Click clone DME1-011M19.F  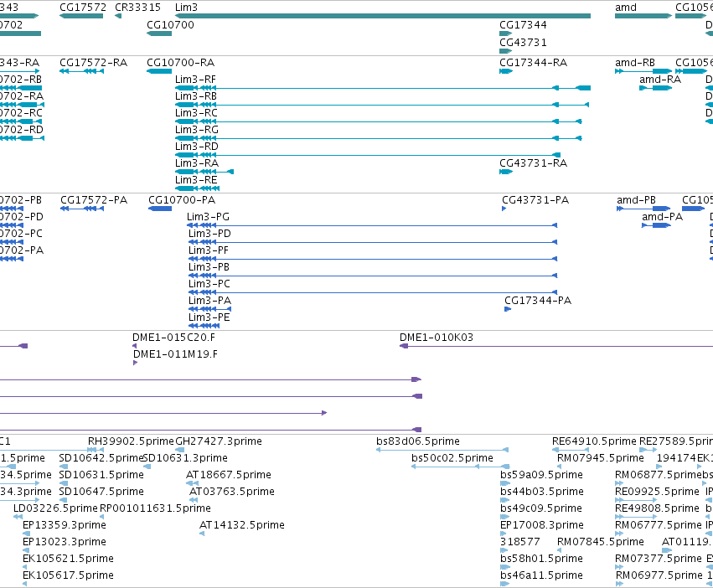pos(175,353)
